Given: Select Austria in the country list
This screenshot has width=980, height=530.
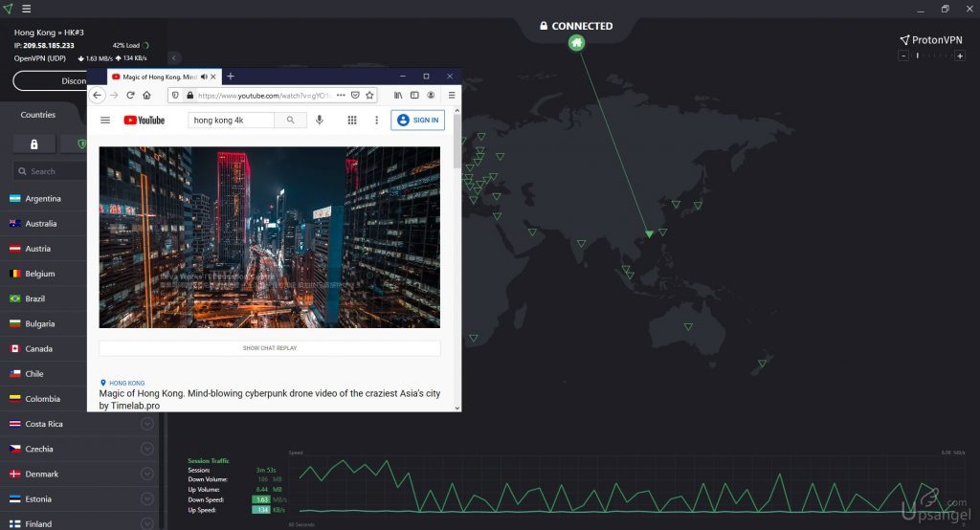Looking at the screenshot, I should pos(44,249).
